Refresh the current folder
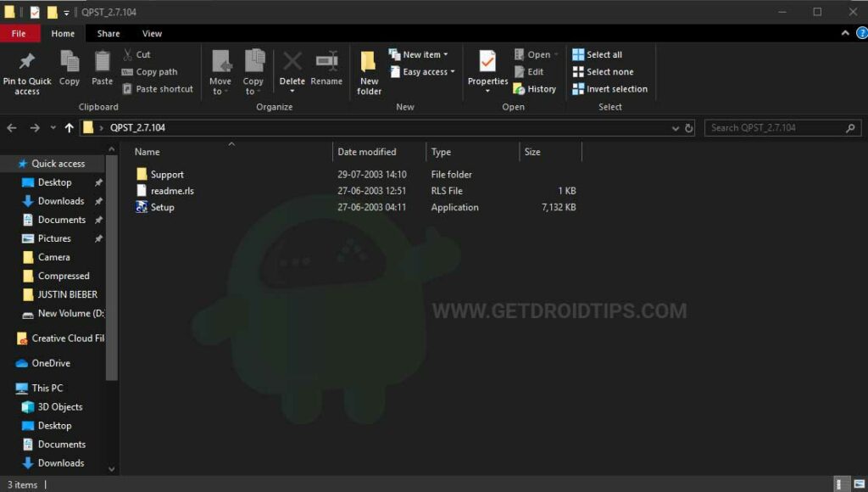Viewport: 868px width, 492px height. coord(688,128)
